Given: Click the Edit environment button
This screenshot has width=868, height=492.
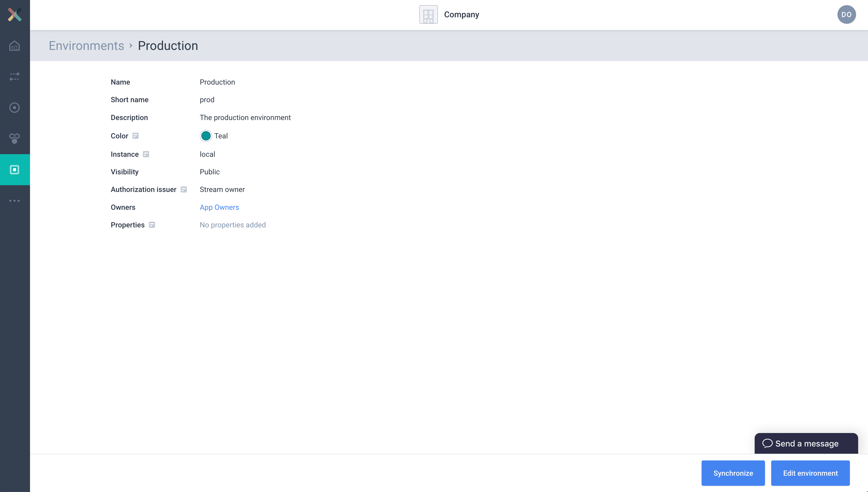Looking at the screenshot, I should 810,473.
